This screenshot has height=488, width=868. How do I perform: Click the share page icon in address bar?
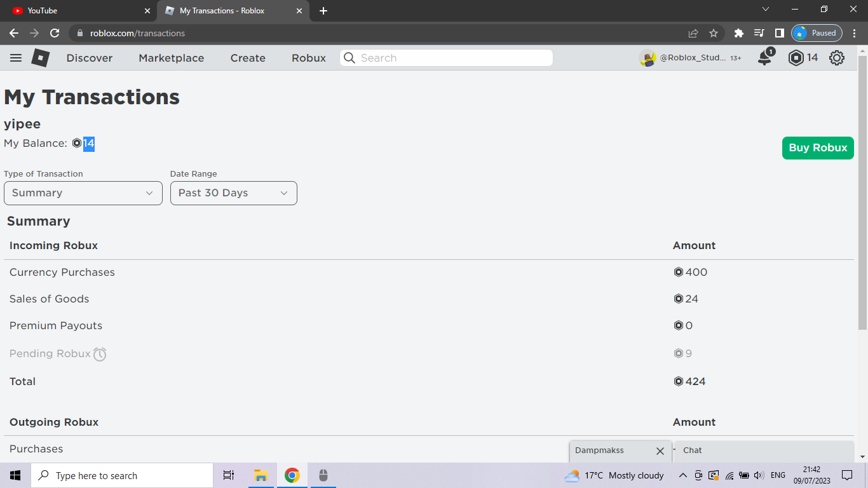(693, 33)
